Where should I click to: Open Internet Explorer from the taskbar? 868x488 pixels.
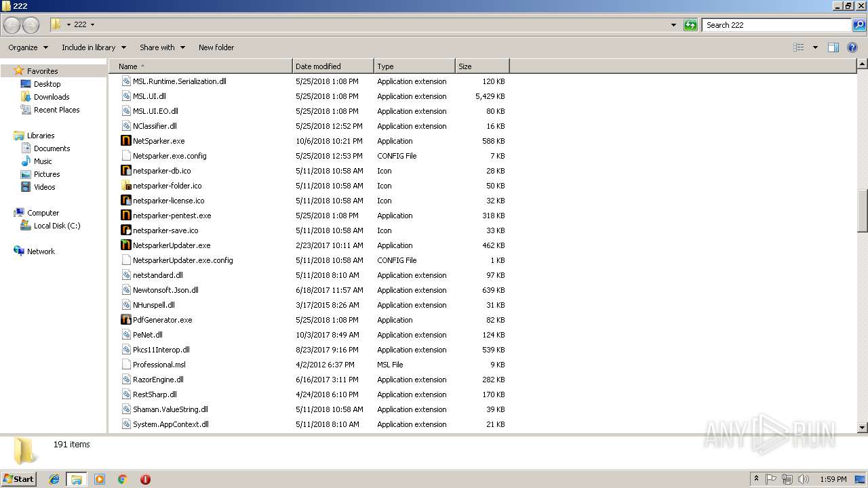(54, 479)
